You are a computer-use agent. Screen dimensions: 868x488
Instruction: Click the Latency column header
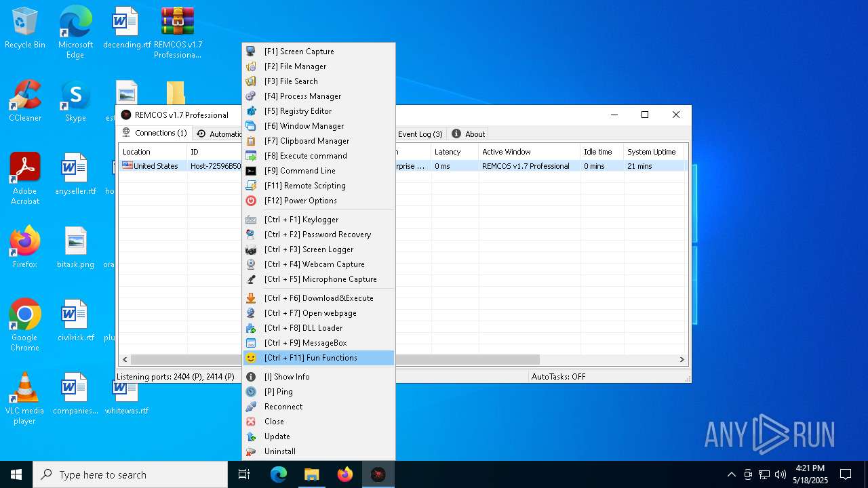(x=454, y=152)
